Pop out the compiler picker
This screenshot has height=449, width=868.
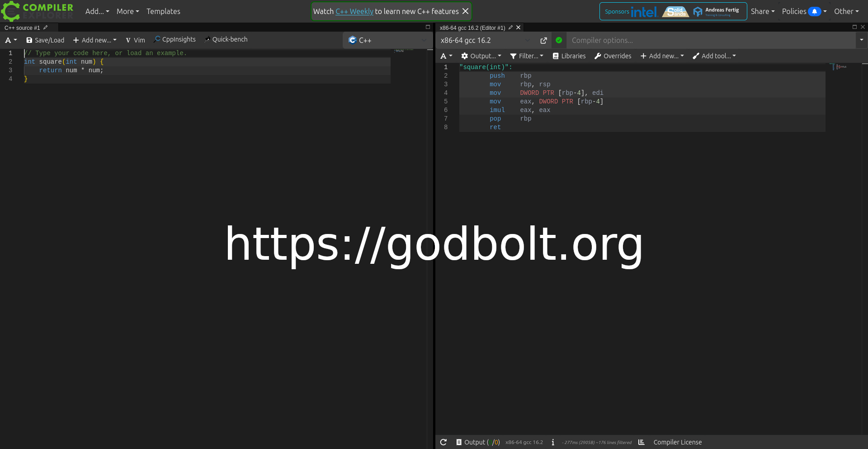pos(543,41)
